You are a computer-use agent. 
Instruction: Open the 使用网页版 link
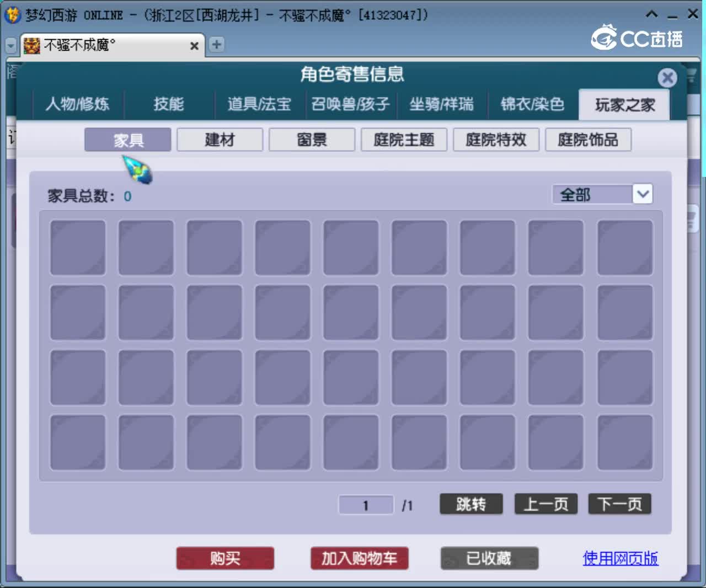pyautogui.click(x=621, y=558)
